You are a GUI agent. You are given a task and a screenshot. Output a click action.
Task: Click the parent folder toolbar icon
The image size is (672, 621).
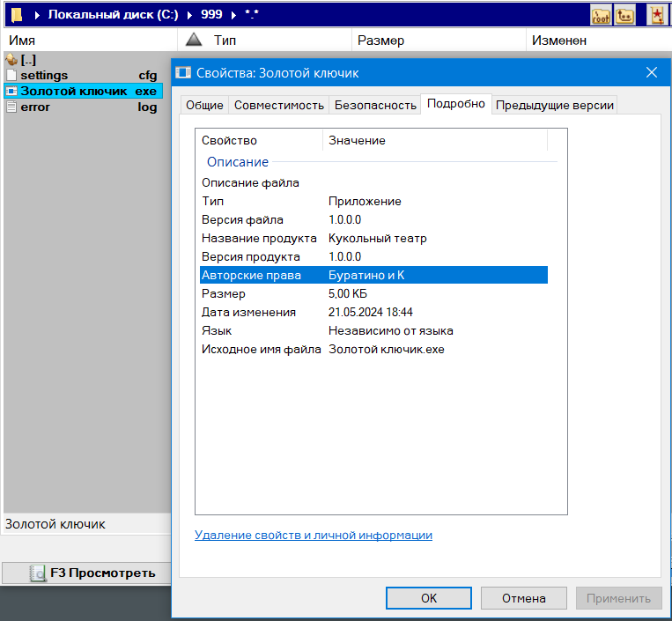(x=624, y=15)
